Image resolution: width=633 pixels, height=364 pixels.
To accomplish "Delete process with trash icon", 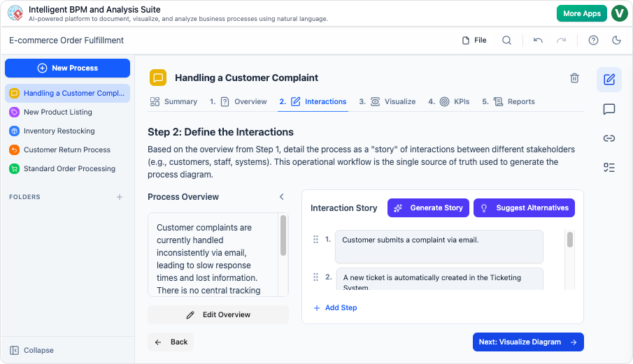I will [x=574, y=78].
